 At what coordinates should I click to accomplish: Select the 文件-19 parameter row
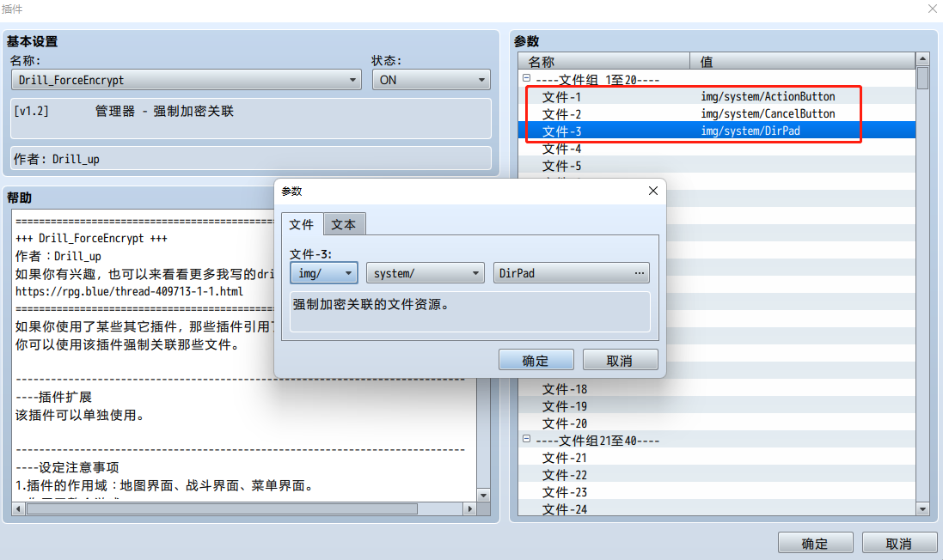tap(717, 405)
